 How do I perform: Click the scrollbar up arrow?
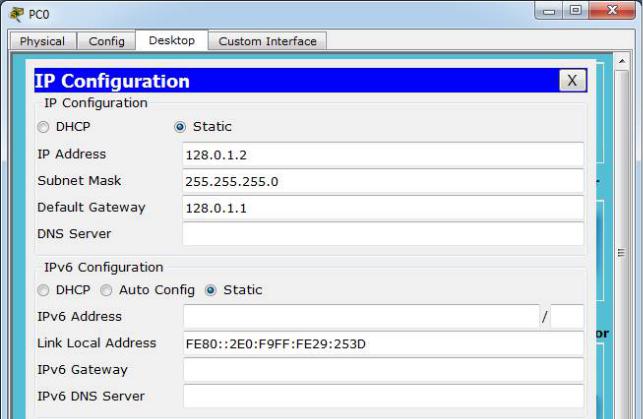point(622,61)
